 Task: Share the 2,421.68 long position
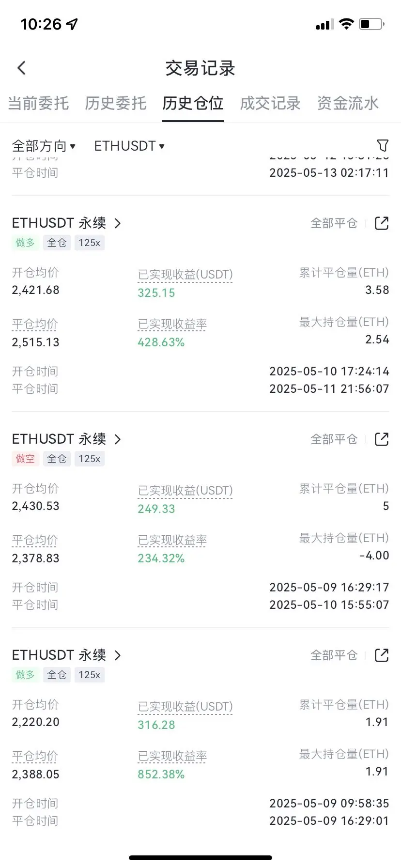coord(382,223)
